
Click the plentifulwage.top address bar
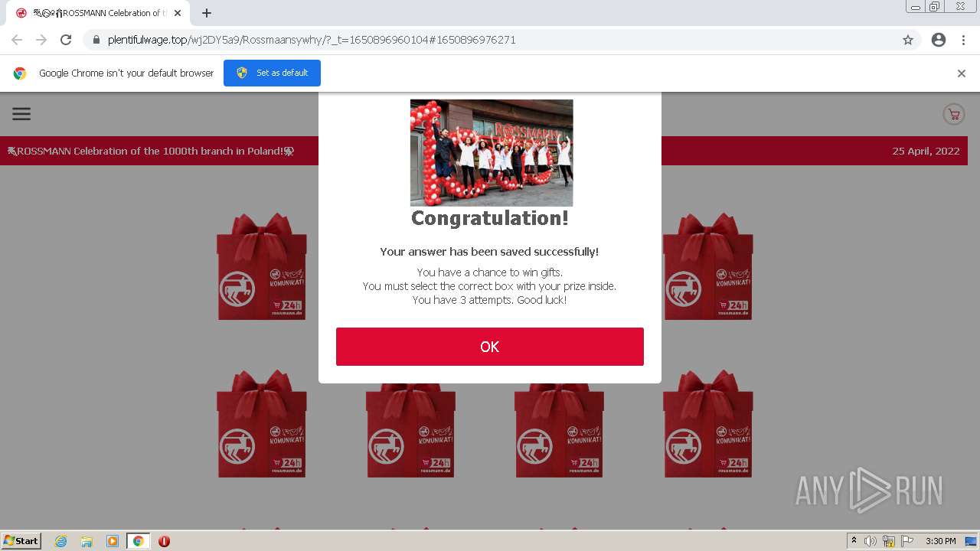pos(490,40)
